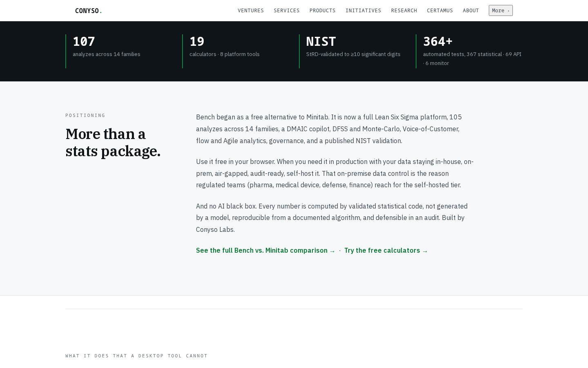Image resolution: width=588 pixels, height=368 pixels.
Task: Go to the Certamus page
Action: tap(440, 11)
